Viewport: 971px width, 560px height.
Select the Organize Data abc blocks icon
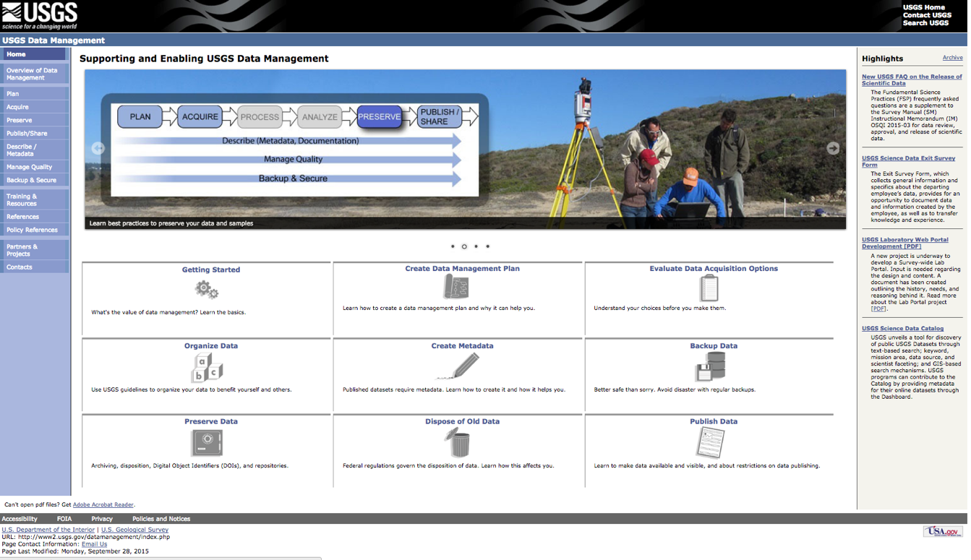point(207,367)
